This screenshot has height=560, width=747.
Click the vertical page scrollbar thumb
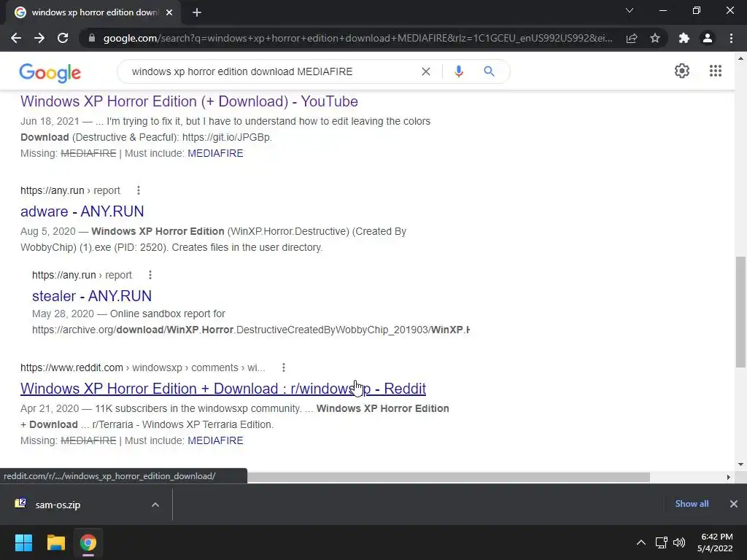click(740, 312)
